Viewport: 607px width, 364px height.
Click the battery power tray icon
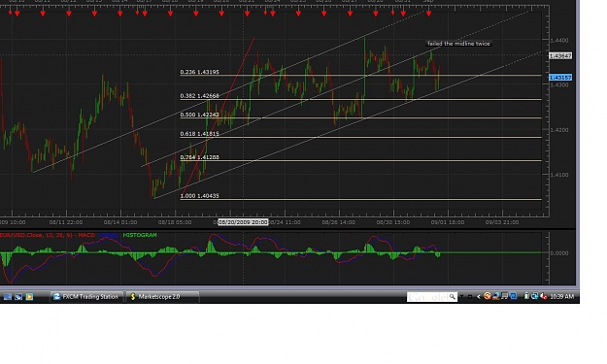tap(526, 296)
